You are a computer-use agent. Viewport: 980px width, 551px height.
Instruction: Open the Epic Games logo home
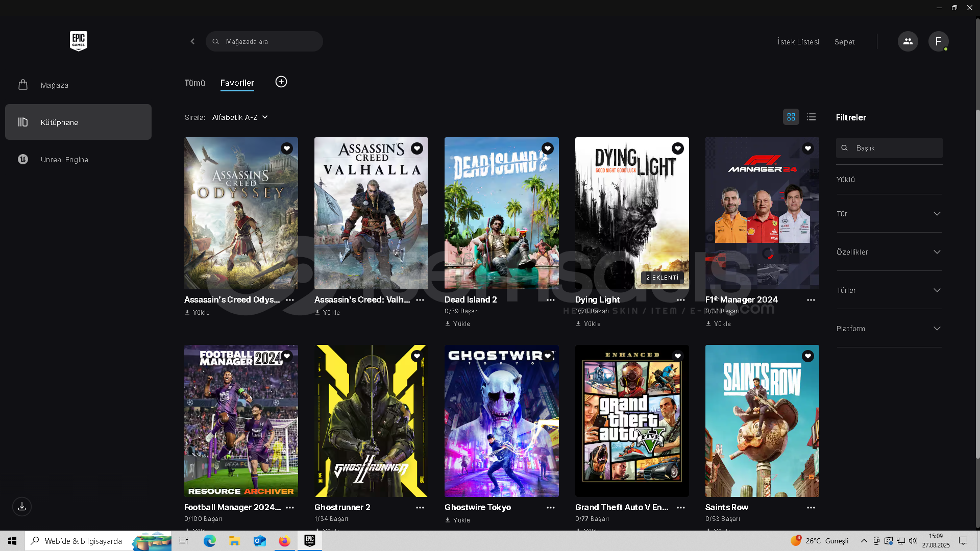pyautogui.click(x=78, y=41)
